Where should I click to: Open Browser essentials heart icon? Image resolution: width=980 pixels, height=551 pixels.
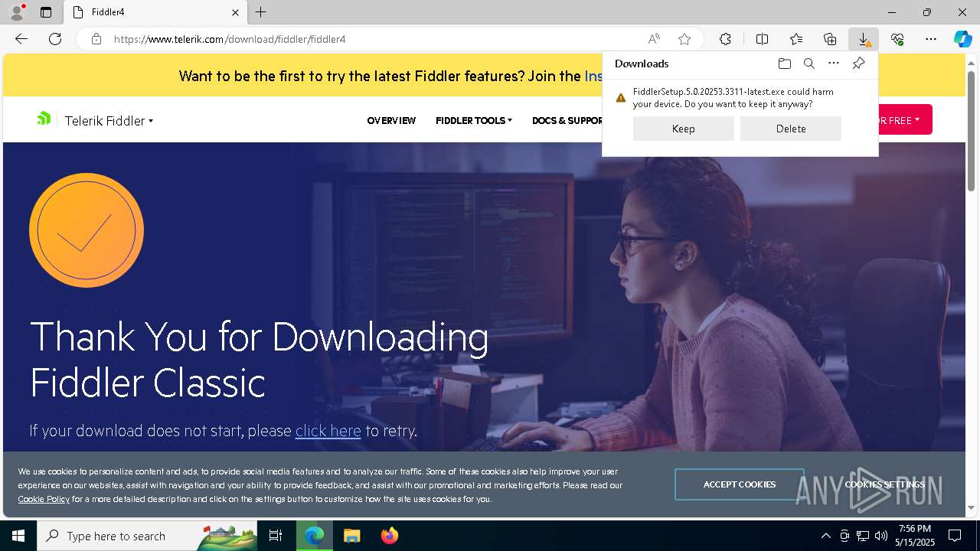[897, 39]
